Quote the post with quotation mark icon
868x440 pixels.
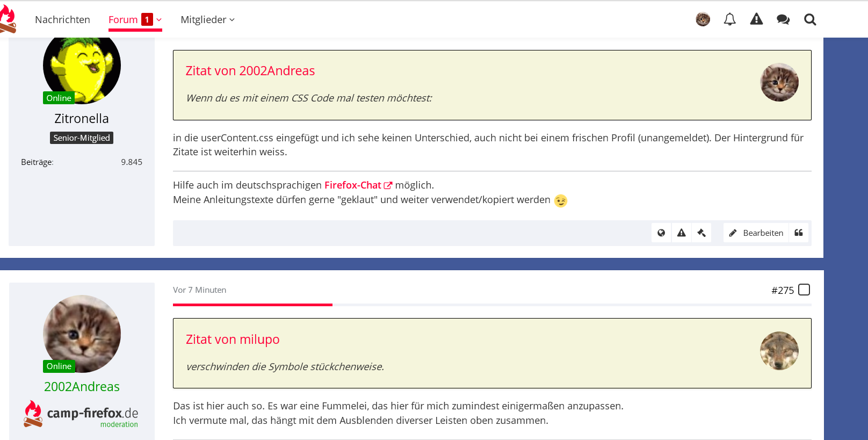pyautogui.click(x=799, y=233)
